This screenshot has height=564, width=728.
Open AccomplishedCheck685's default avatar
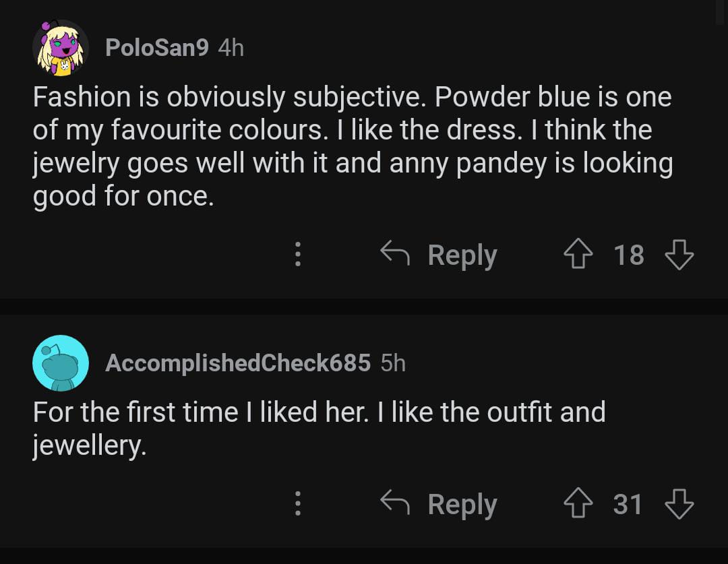pos(61,363)
